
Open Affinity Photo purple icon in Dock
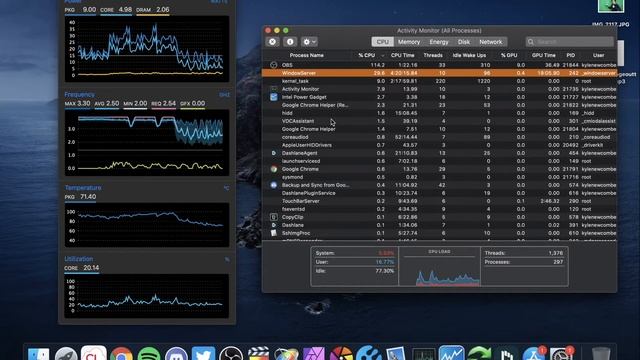tap(313, 354)
